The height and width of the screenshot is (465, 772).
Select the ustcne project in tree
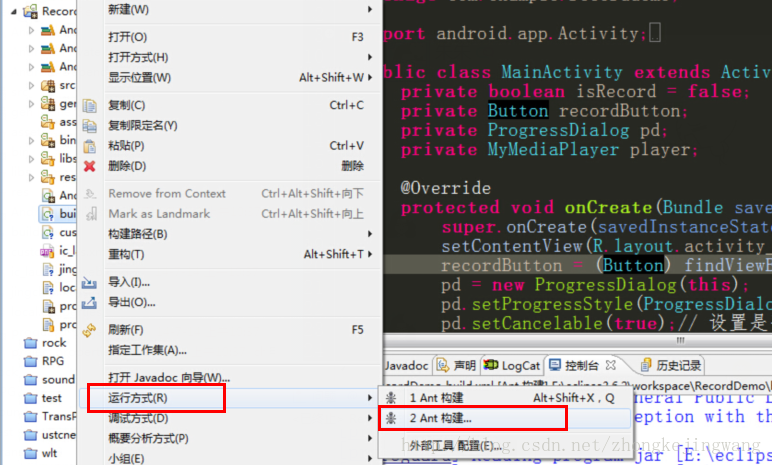[50, 435]
